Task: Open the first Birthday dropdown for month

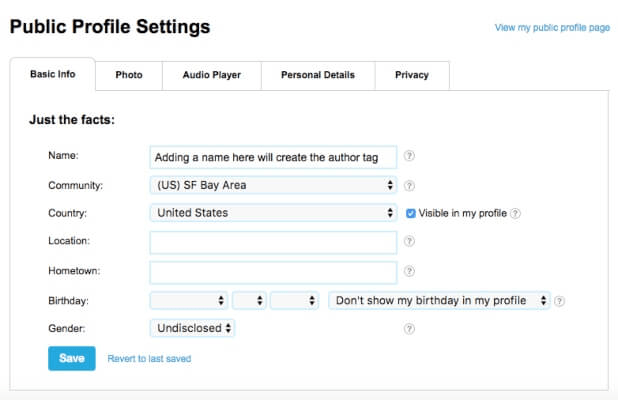Action: (x=189, y=301)
